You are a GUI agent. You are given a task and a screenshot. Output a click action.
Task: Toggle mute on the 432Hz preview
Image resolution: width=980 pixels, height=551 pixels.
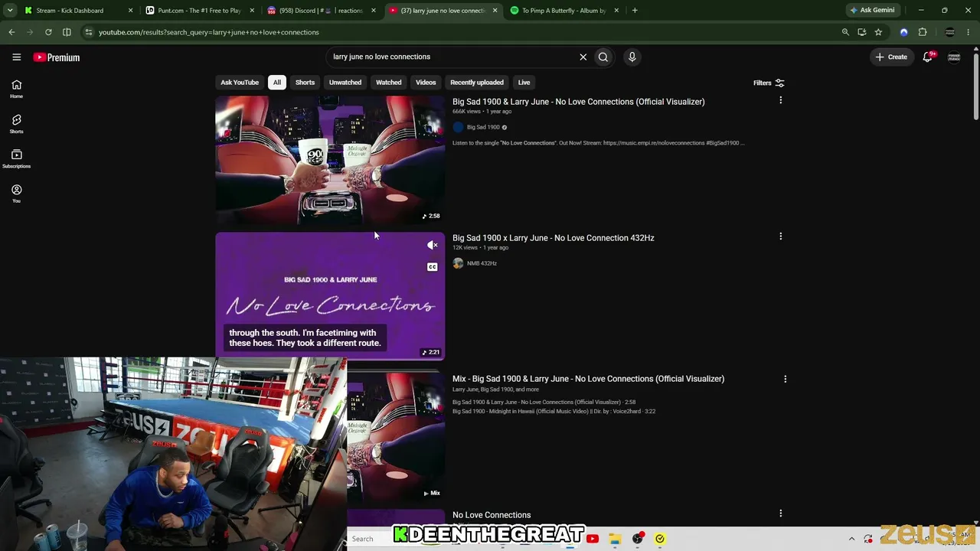tap(433, 245)
